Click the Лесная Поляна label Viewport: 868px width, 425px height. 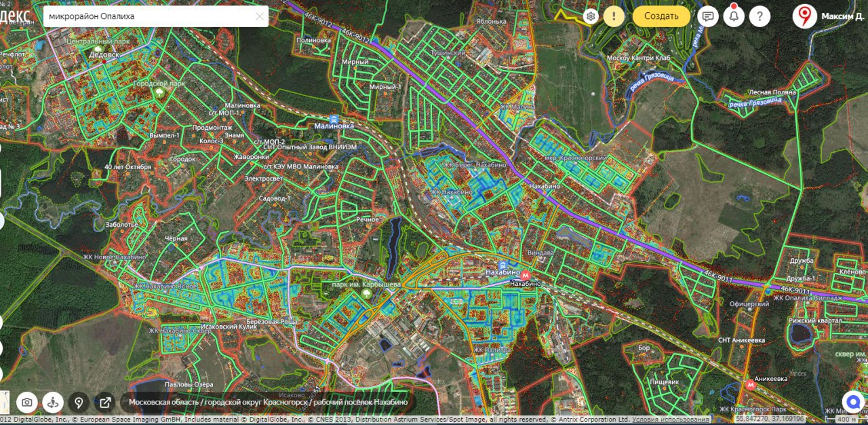[x=772, y=92]
